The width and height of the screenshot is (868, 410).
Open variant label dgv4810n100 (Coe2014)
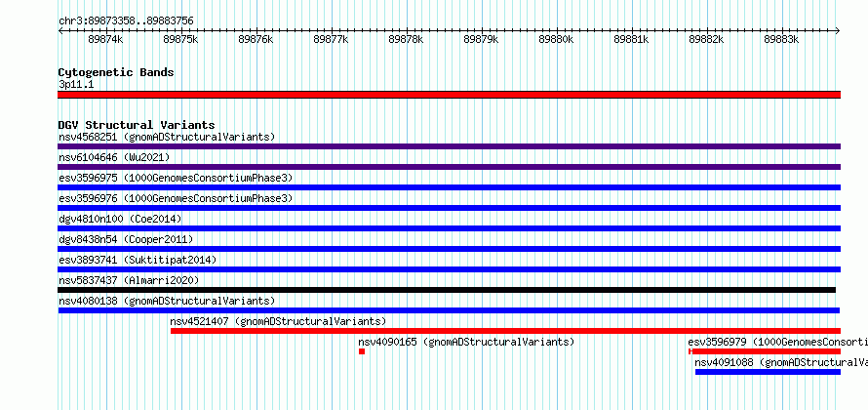[x=120, y=219]
